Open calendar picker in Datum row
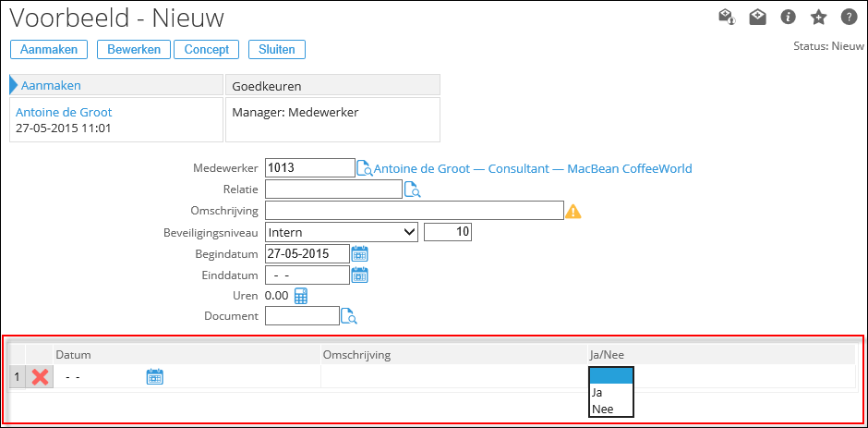Viewport: 868px width, 428px height. tap(155, 376)
